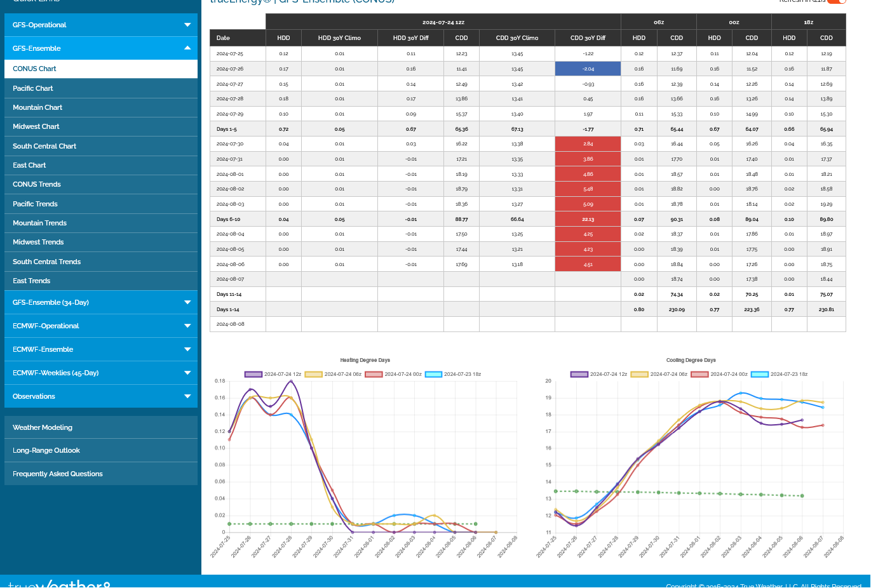The height and width of the screenshot is (588, 871).
Task: Open the Midwest Chart page
Action: tap(101, 126)
